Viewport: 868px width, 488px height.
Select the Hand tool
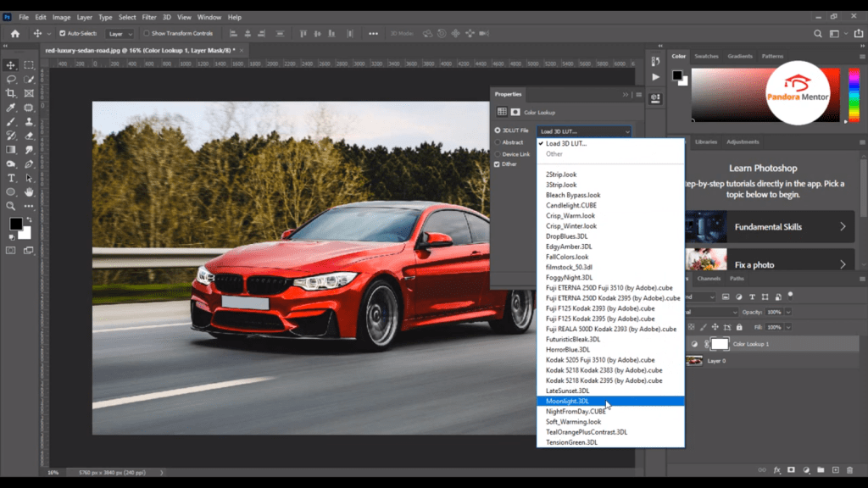click(x=29, y=192)
